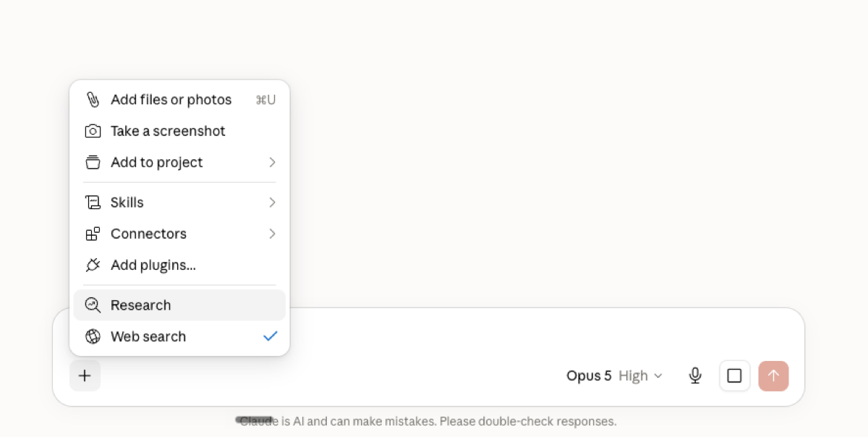Open the Connectors submenu chevron
Screen dimensions: 868x437
(x=272, y=234)
